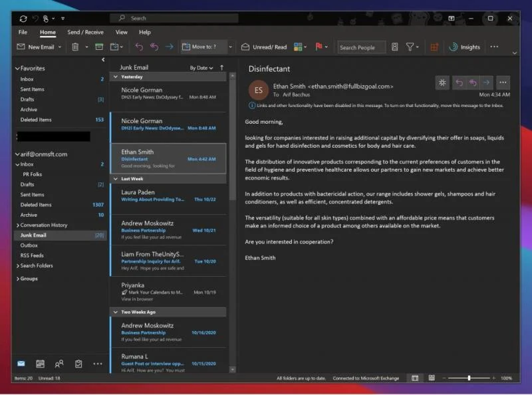Click the New Email button
This screenshot has width=532, height=395.
pos(36,47)
